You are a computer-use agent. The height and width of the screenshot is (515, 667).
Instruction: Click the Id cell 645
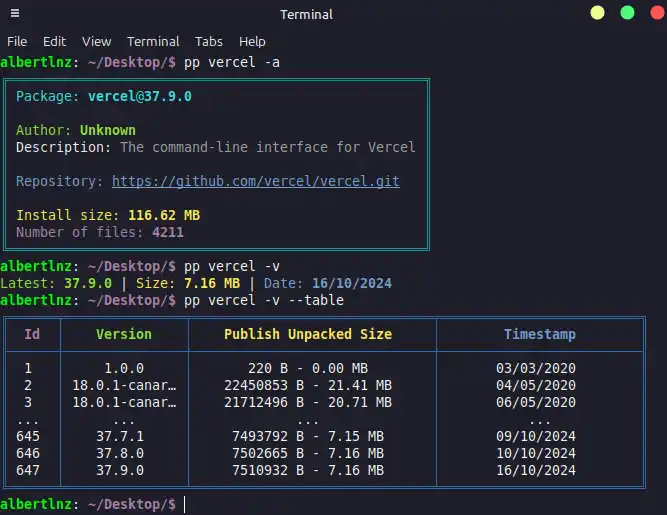pyautogui.click(x=28, y=436)
